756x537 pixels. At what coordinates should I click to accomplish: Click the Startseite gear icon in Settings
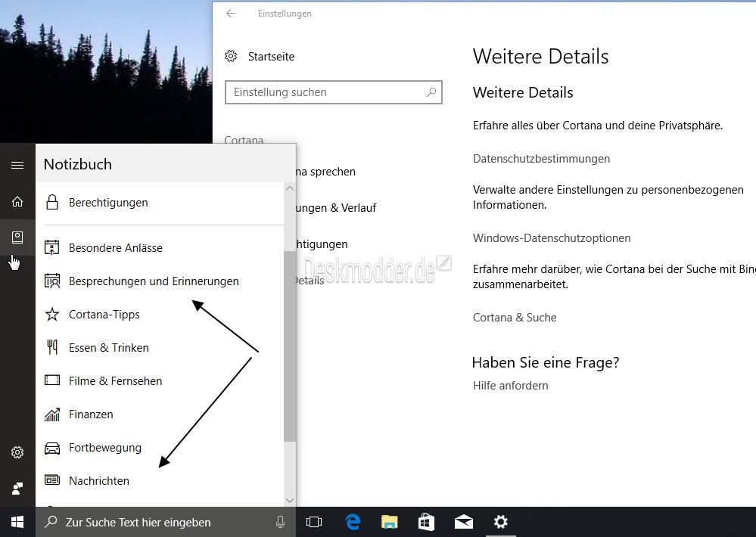click(231, 57)
